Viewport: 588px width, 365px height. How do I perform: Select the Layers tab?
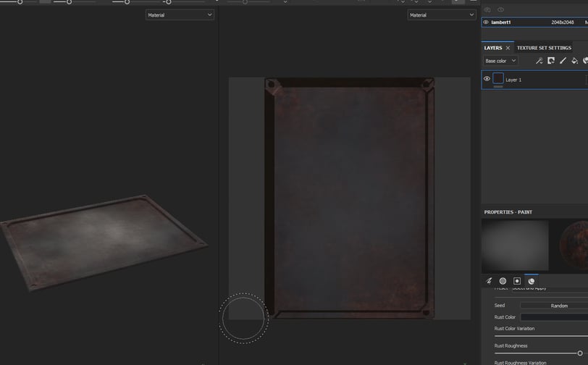(492, 48)
